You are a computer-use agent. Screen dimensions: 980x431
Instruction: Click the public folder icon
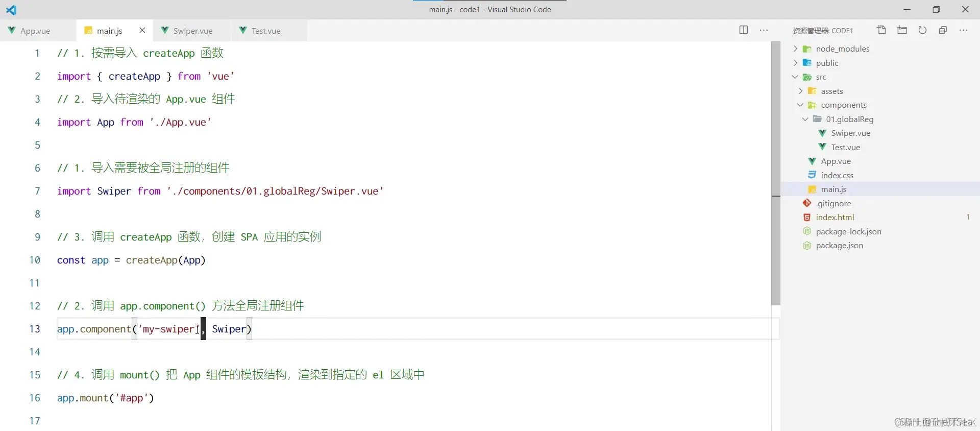[807, 63]
